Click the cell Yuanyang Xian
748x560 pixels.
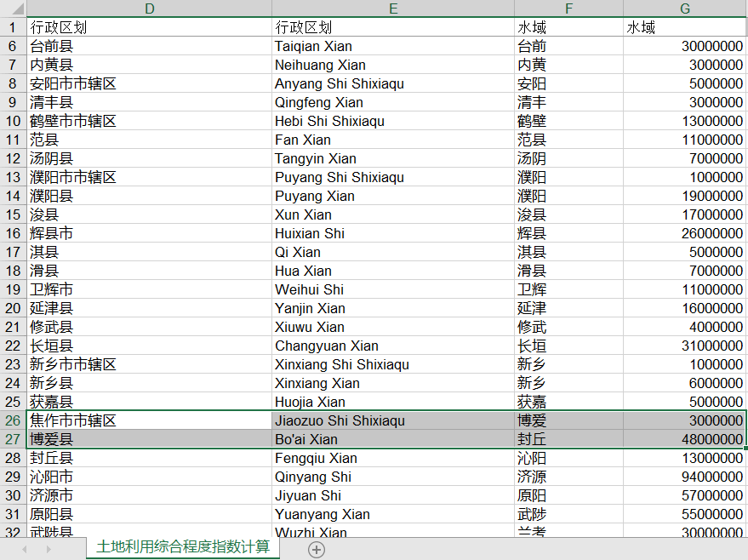393,514
